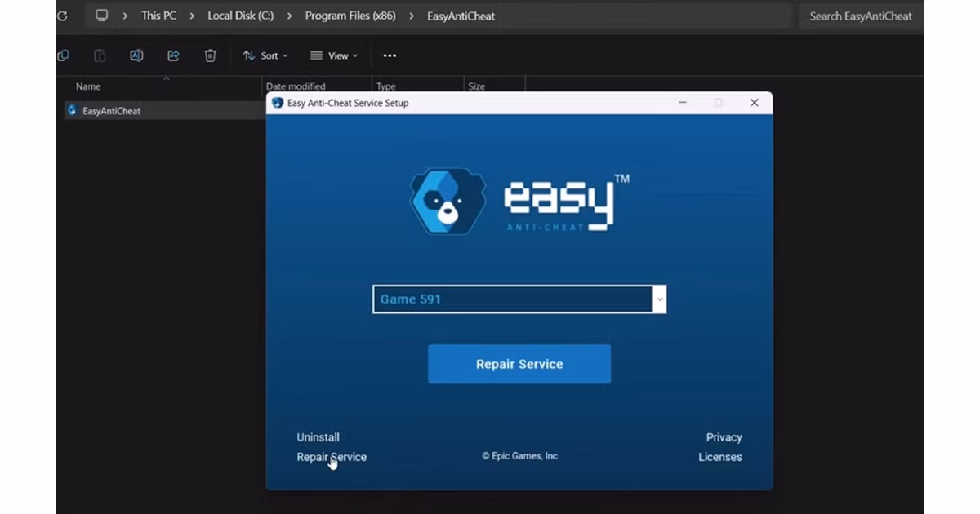Expand chevron after Local Disk (C:) breadcrumb
Viewport: 980px width, 514px height.
pyautogui.click(x=289, y=16)
